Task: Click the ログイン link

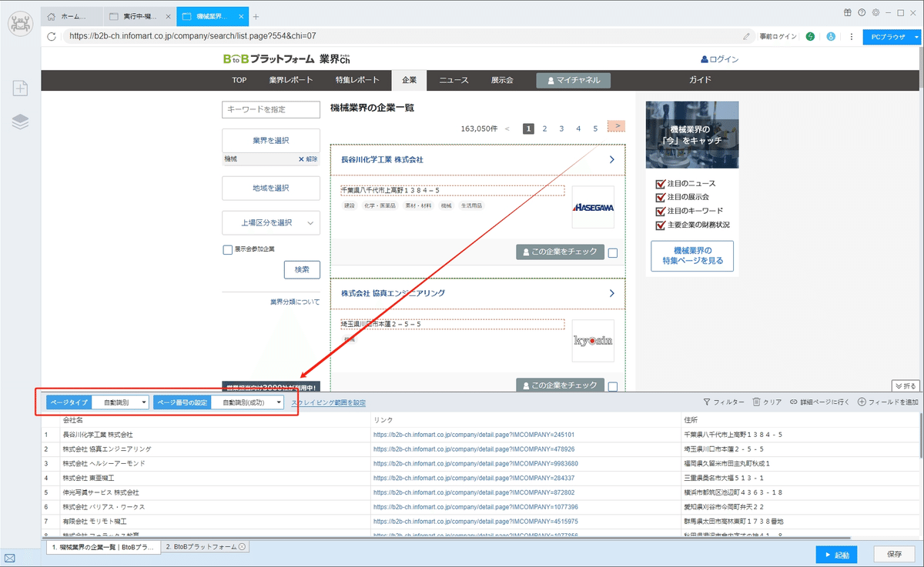Action: pyautogui.click(x=720, y=59)
